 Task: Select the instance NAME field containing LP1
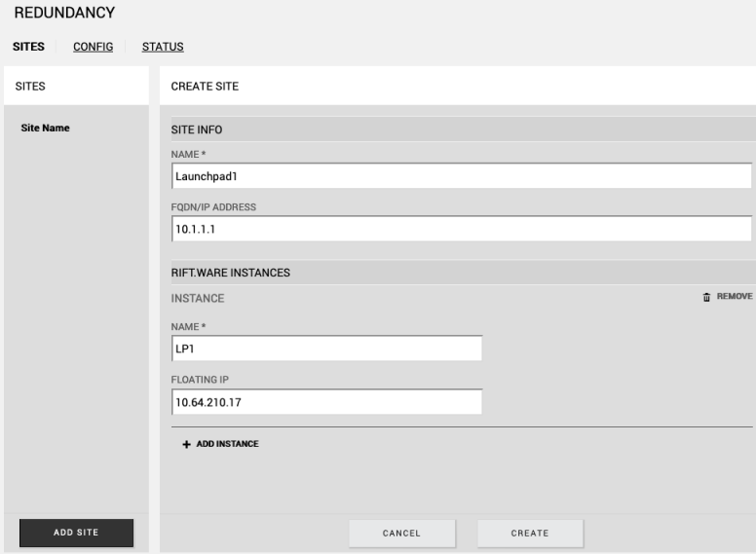tap(326, 349)
